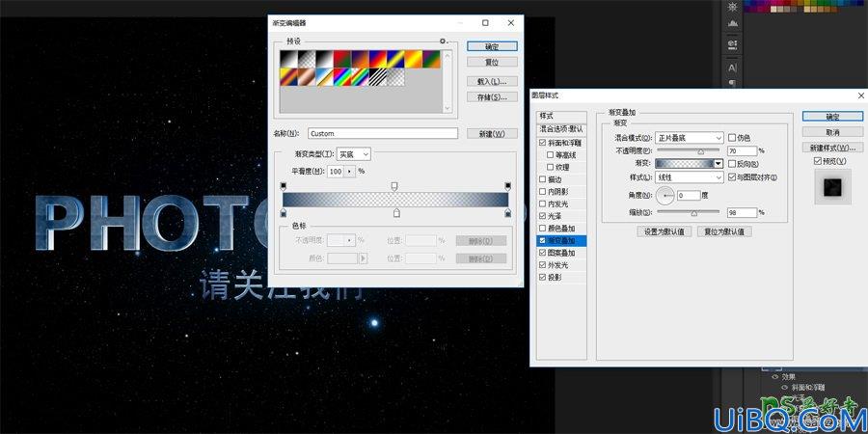The width and height of the screenshot is (868, 434).
Task: Open the Histogram panel icon
Action: click(732, 23)
